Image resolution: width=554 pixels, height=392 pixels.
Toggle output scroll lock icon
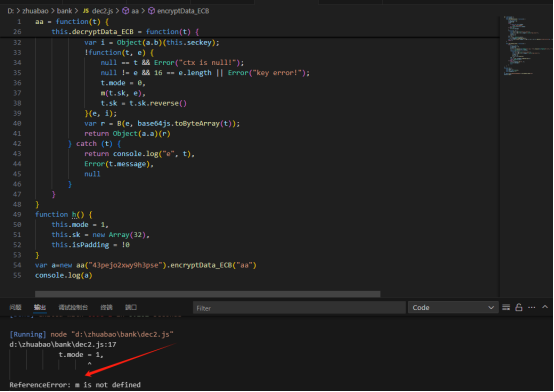pos(519,307)
